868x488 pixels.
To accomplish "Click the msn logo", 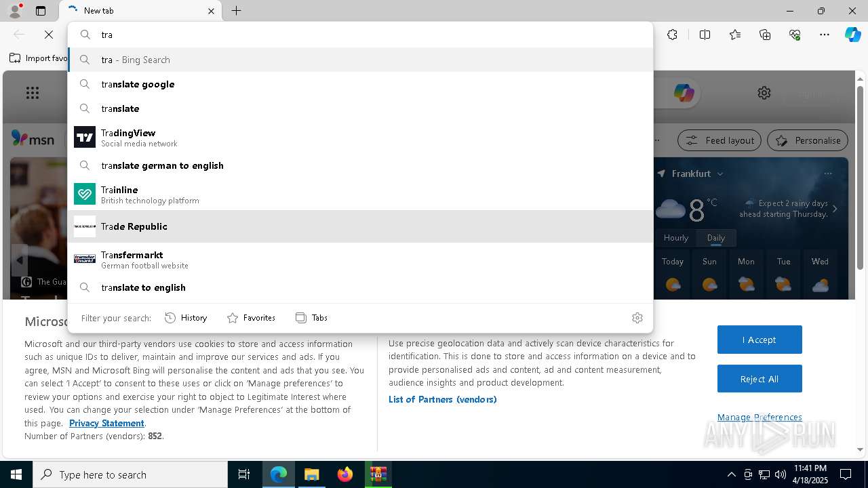I will coord(33,139).
